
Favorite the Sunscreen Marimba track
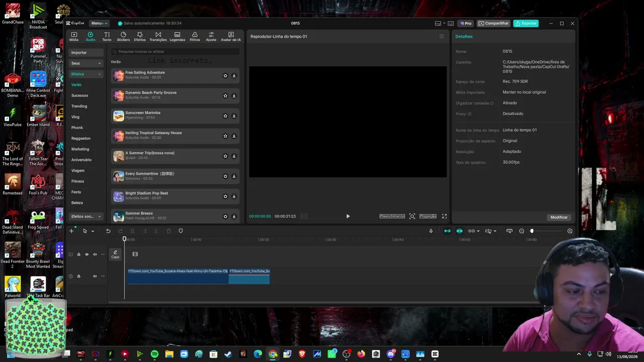click(225, 116)
